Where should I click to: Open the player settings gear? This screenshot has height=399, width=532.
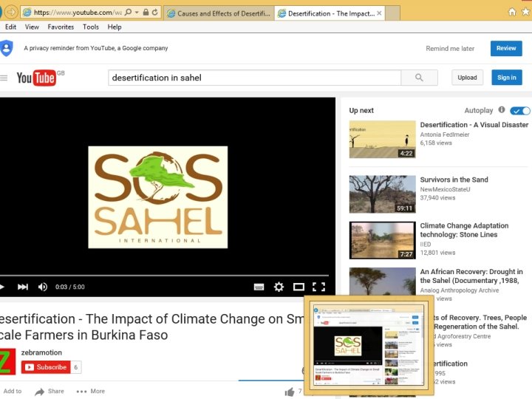(279, 287)
